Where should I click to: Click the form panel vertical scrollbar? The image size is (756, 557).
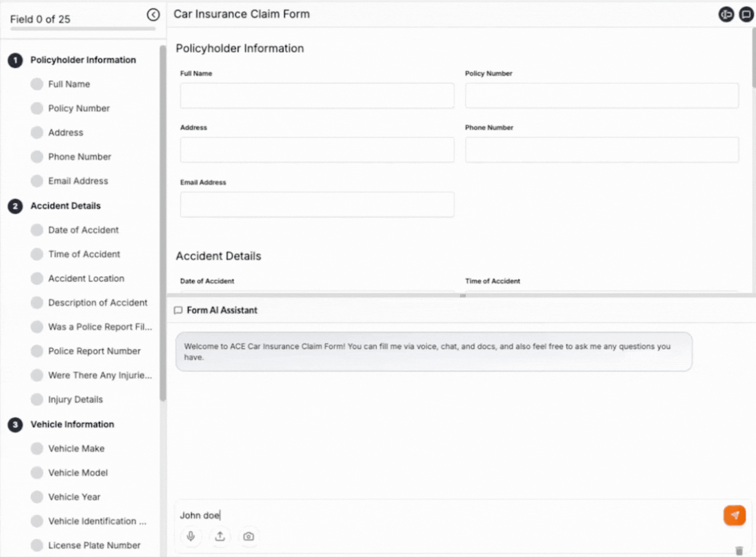754,58
